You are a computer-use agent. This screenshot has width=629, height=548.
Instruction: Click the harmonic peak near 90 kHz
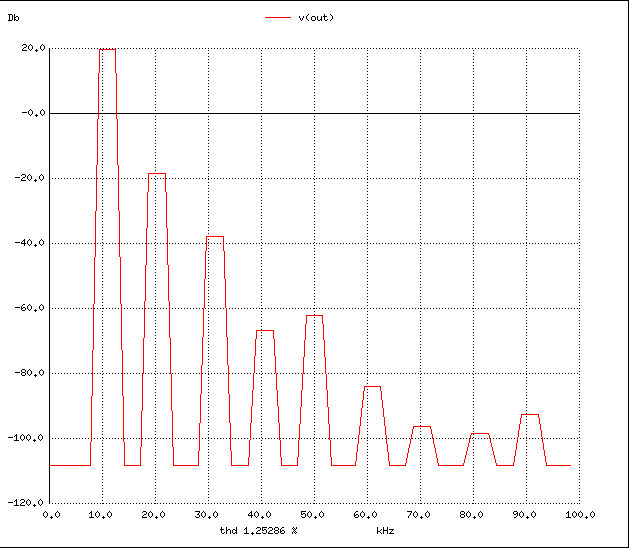pyautogui.click(x=530, y=414)
